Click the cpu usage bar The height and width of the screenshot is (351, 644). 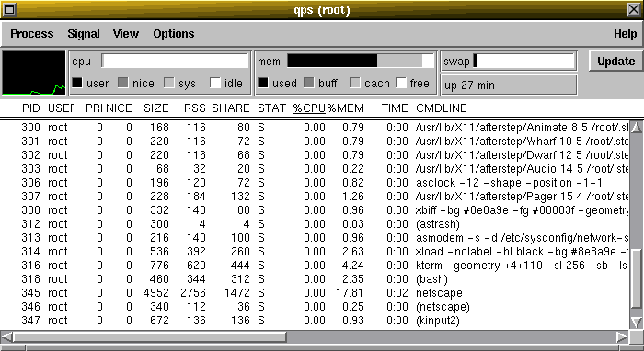175,61
